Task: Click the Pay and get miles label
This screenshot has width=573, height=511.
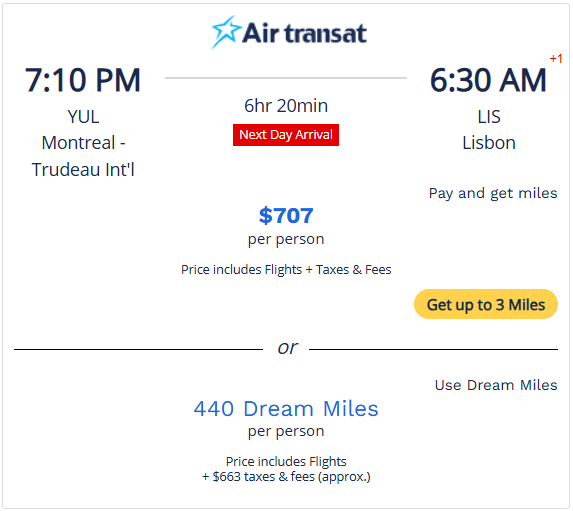Action: (493, 193)
